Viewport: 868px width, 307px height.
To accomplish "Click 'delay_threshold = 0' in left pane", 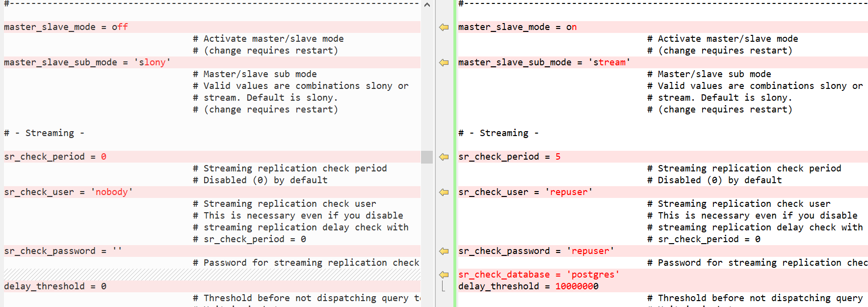I will pos(55,286).
